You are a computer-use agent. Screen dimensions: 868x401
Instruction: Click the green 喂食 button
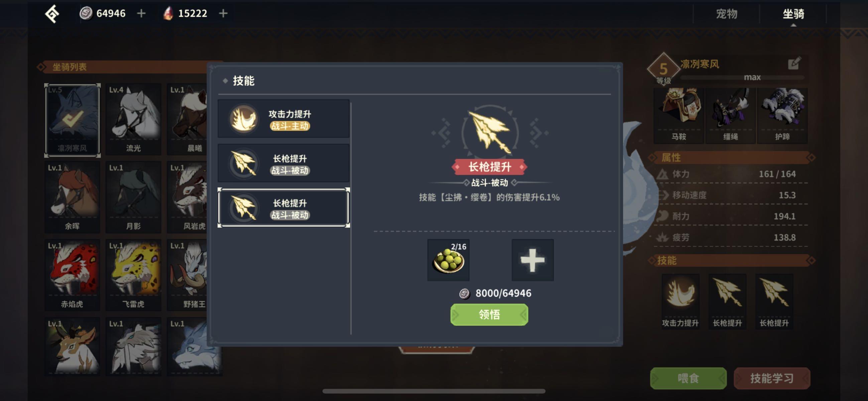tap(688, 378)
